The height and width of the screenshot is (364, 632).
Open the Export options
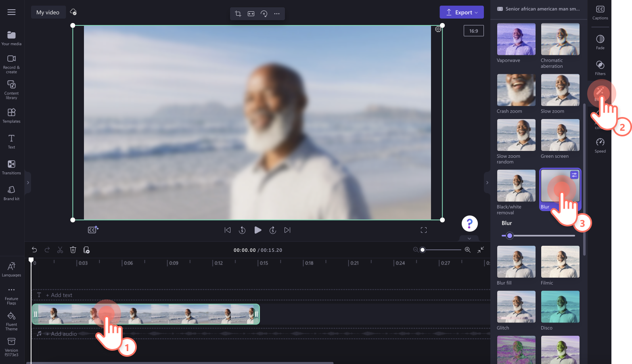pos(462,12)
